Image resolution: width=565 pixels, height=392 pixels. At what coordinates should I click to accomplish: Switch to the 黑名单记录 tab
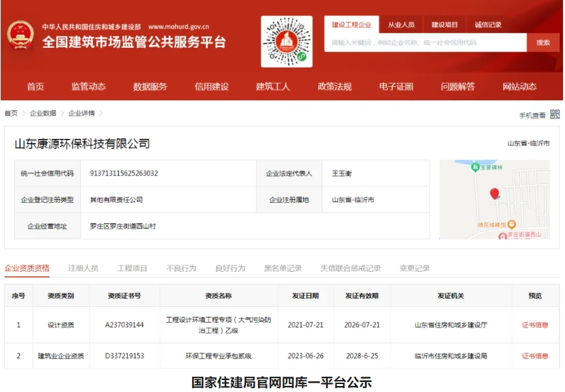click(x=283, y=268)
